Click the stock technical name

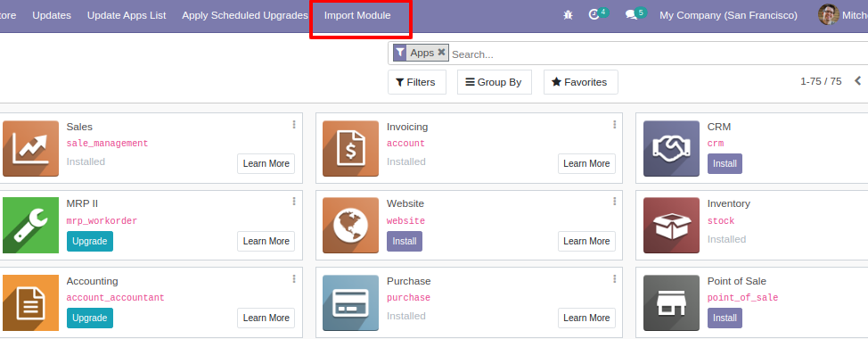point(721,221)
